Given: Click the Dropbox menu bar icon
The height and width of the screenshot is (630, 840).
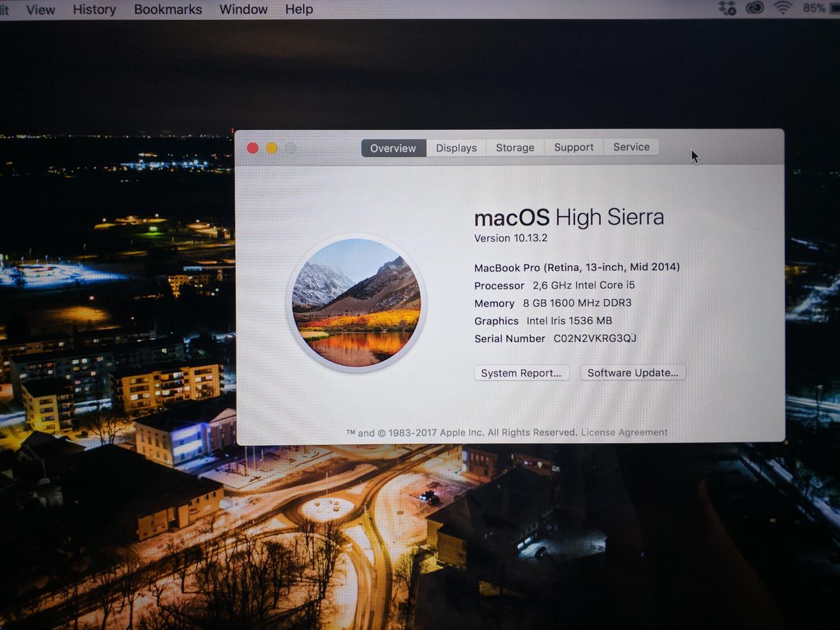Looking at the screenshot, I should coord(728,8).
